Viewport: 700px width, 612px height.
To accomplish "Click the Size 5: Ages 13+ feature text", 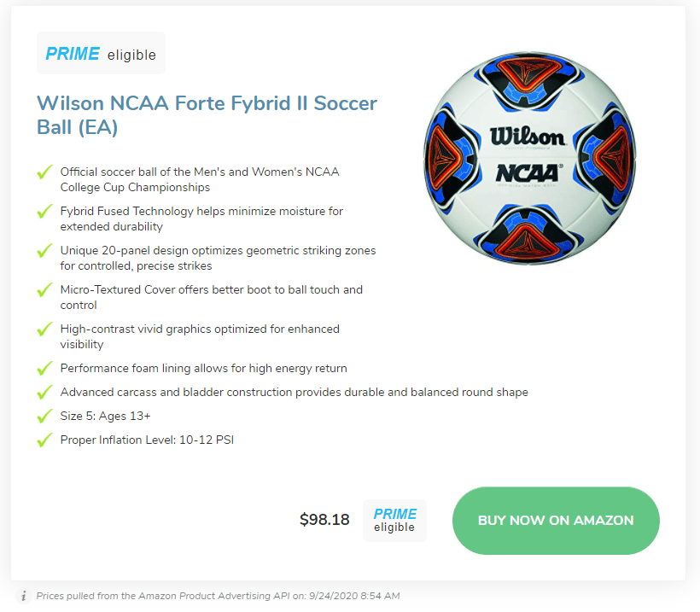I will [x=105, y=416].
